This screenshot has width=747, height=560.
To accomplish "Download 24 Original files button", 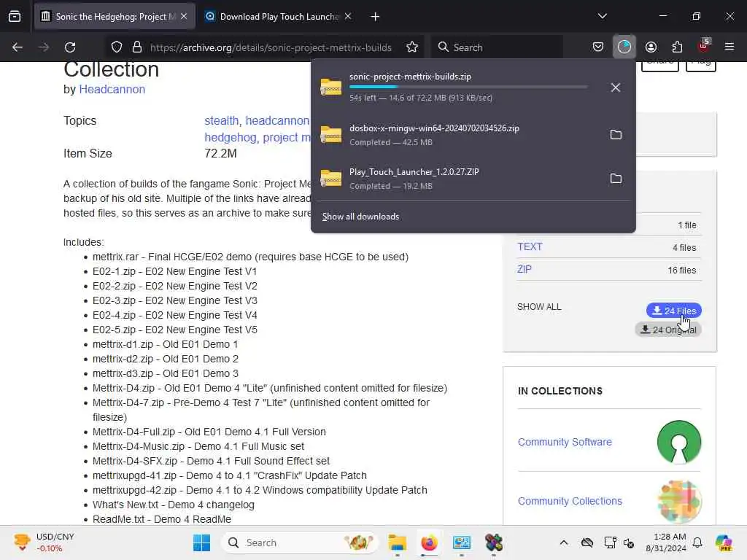I will pos(668,330).
